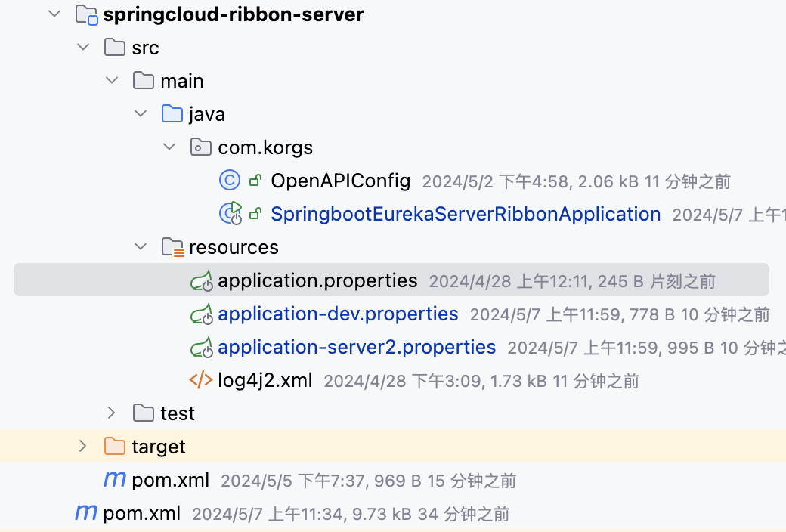Collapse the main folder chevron
This screenshot has height=532, width=786.
click(112, 80)
